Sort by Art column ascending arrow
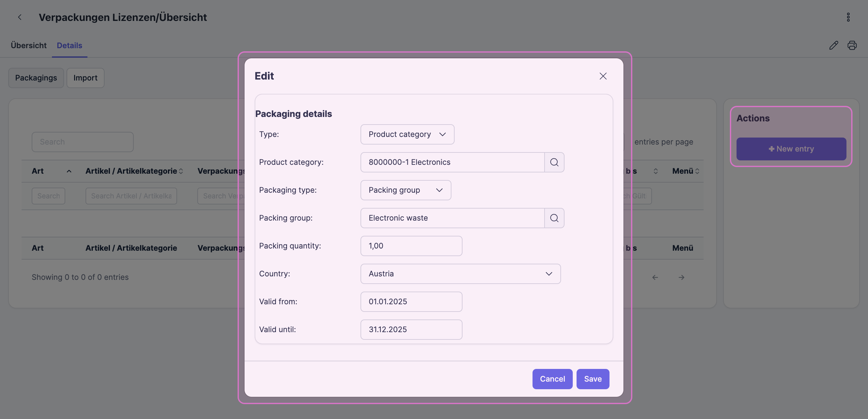The image size is (868, 419). pyautogui.click(x=69, y=171)
